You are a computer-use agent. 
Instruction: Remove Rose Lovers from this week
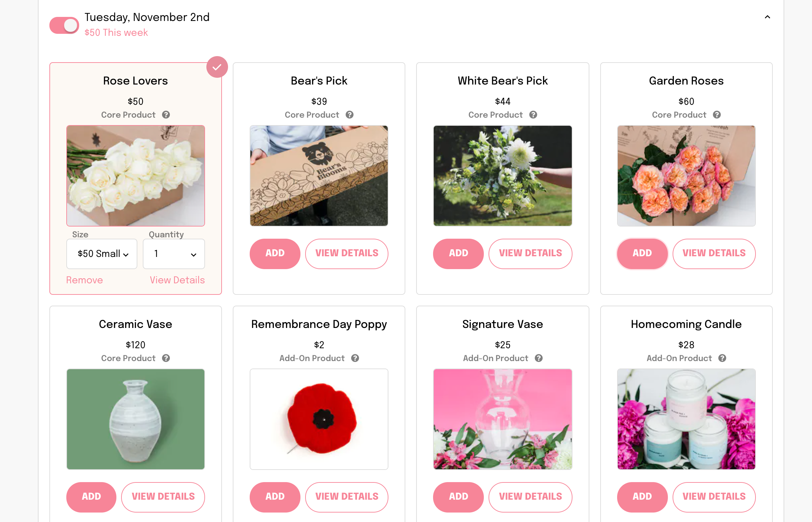click(x=85, y=280)
